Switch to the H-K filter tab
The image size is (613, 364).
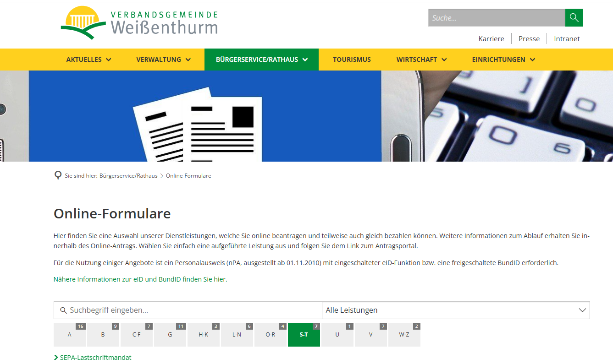[204, 334]
